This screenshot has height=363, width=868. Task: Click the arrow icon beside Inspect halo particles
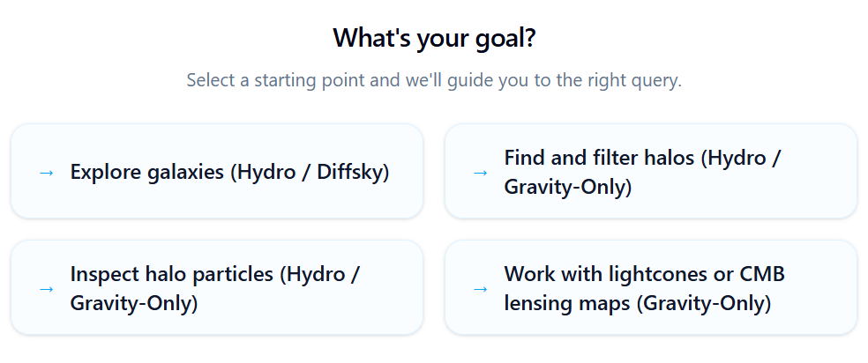pyautogui.click(x=47, y=289)
